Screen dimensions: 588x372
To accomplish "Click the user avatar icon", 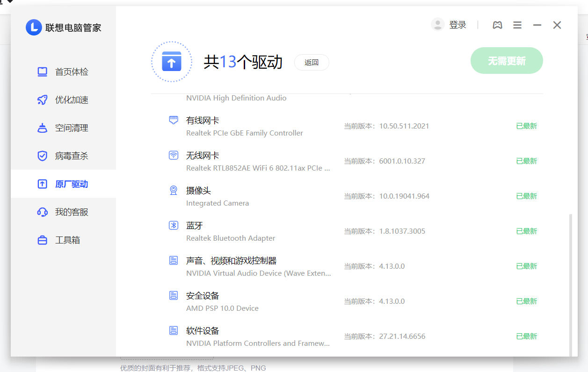I will pos(438,25).
